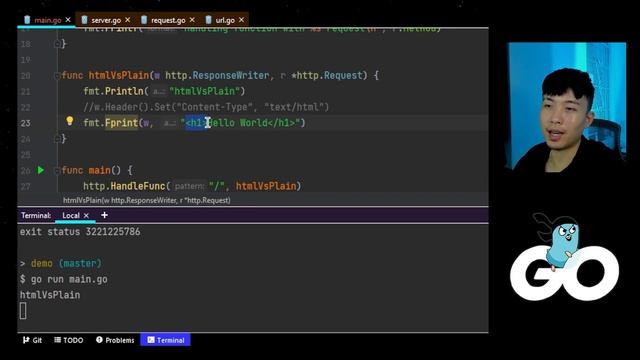Open the server.go editor tab
640x360 pixels.
point(106,20)
